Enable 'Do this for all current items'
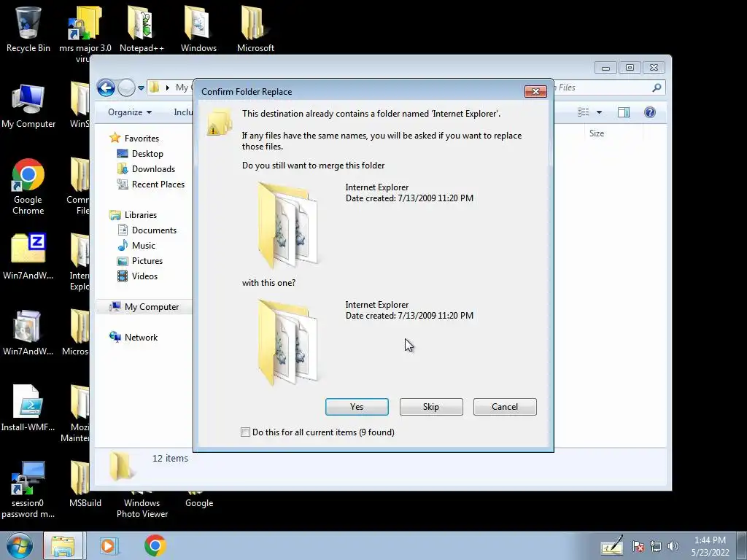The image size is (747, 560). [245, 432]
